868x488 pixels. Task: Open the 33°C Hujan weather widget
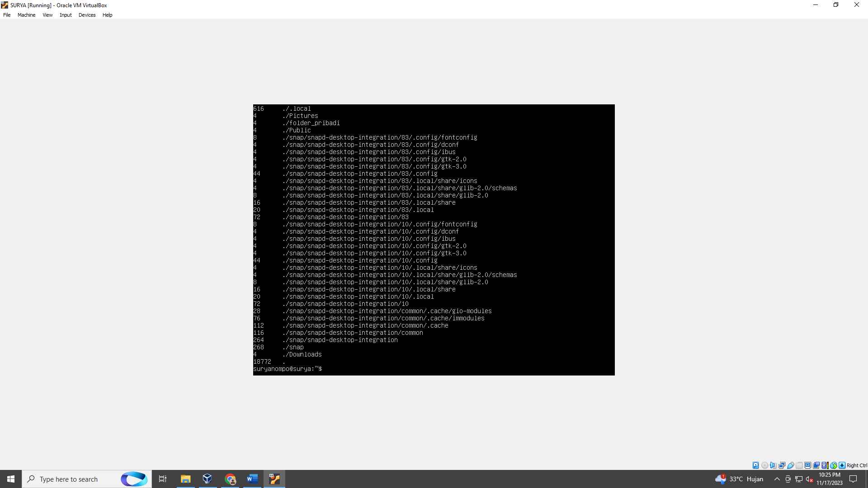pyautogui.click(x=739, y=479)
